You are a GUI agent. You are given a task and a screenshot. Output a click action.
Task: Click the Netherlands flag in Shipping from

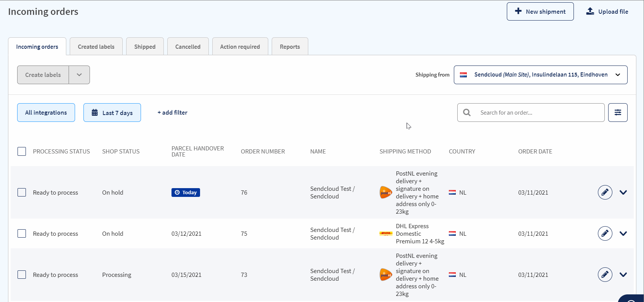pos(463,75)
